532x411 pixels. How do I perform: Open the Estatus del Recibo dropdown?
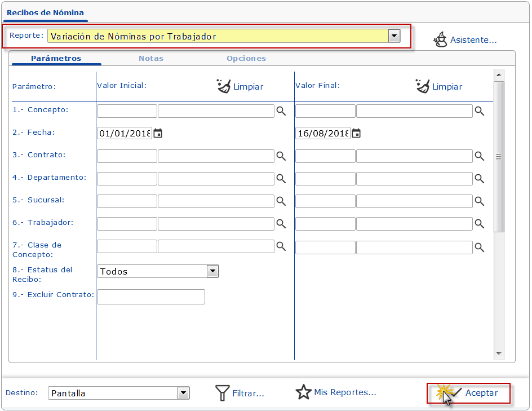[212, 271]
